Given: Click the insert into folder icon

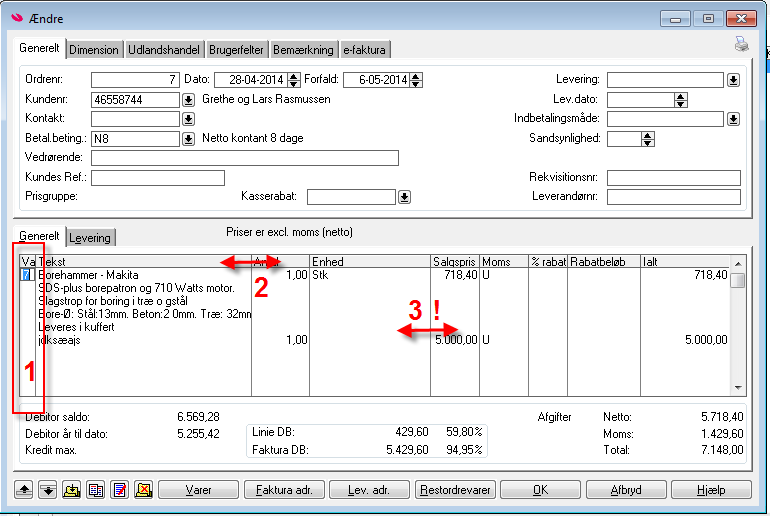Looking at the screenshot, I should [x=71, y=489].
